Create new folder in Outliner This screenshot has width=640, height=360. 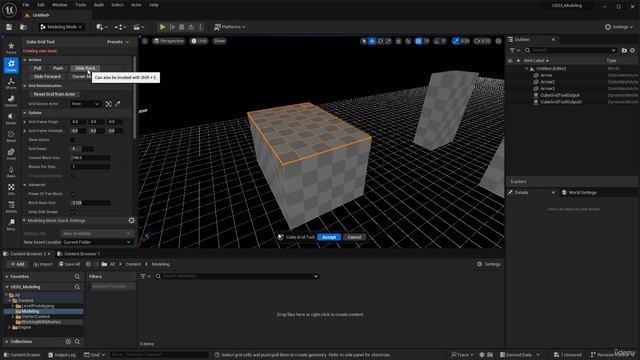click(624, 50)
